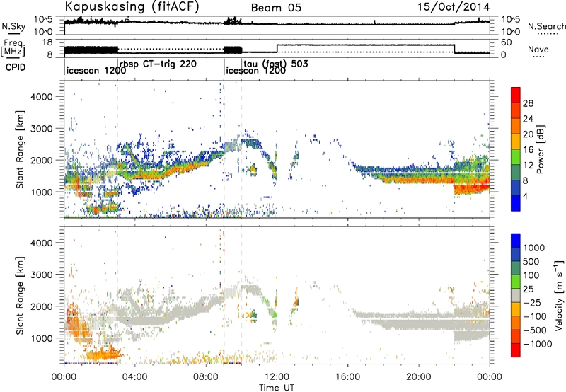
Task: Click the "1000" tick on the velocity colorbar
Action: pyautogui.click(x=534, y=248)
